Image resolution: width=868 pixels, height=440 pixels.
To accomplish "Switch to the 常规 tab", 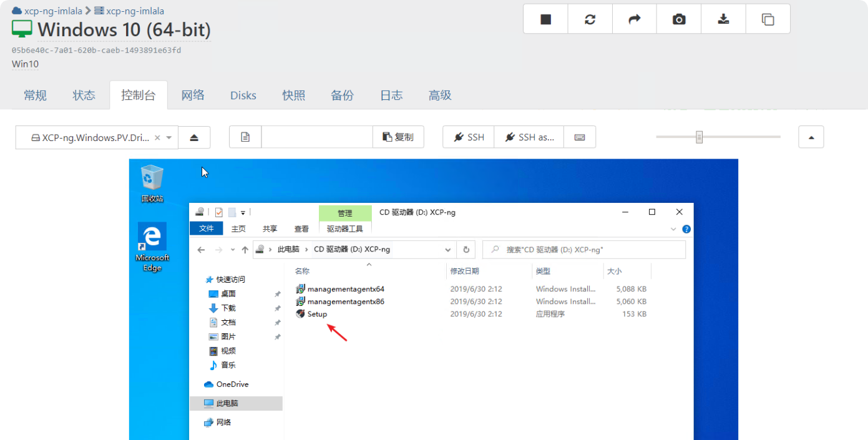I will coord(35,95).
